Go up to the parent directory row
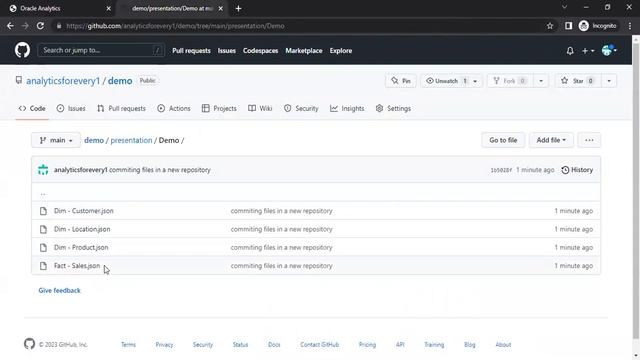Image resolution: width=640 pixels, height=360 pixels. (x=316, y=193)
